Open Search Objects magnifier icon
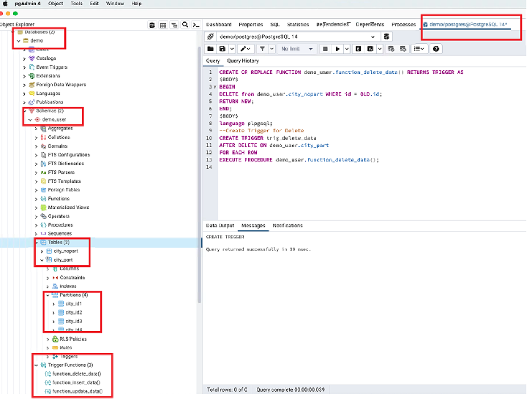This screenshot has height=402, width=532. 185,25
